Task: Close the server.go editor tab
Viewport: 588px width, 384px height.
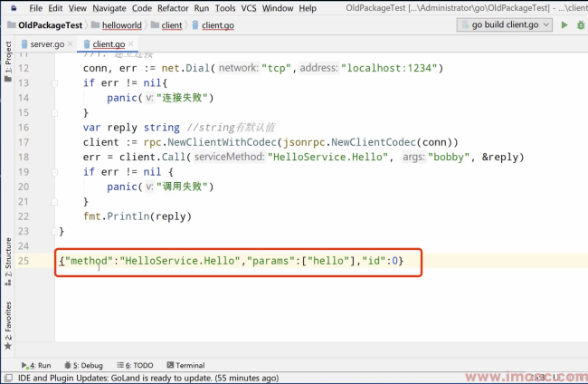Action: 71,43
